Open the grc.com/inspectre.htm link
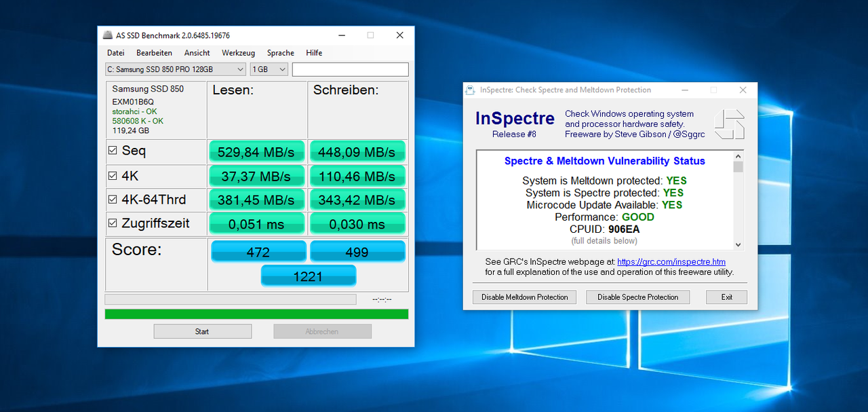The image size is (868, 412). (671, 261)
